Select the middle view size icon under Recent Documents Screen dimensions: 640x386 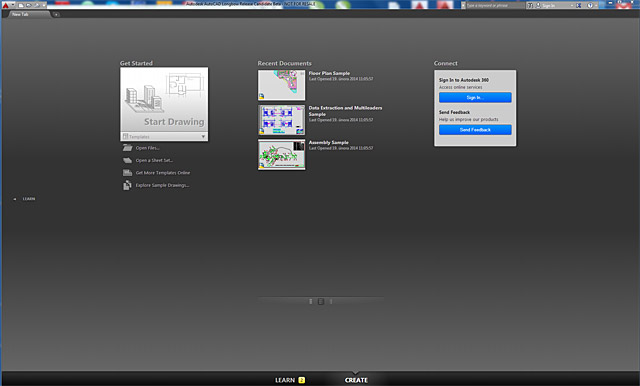(x=321, y=302)
